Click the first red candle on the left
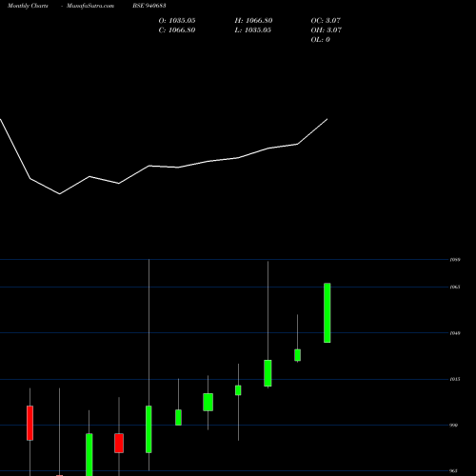This screenshot has height=476, width=476. pyautogui.click(x=30, y=423)
